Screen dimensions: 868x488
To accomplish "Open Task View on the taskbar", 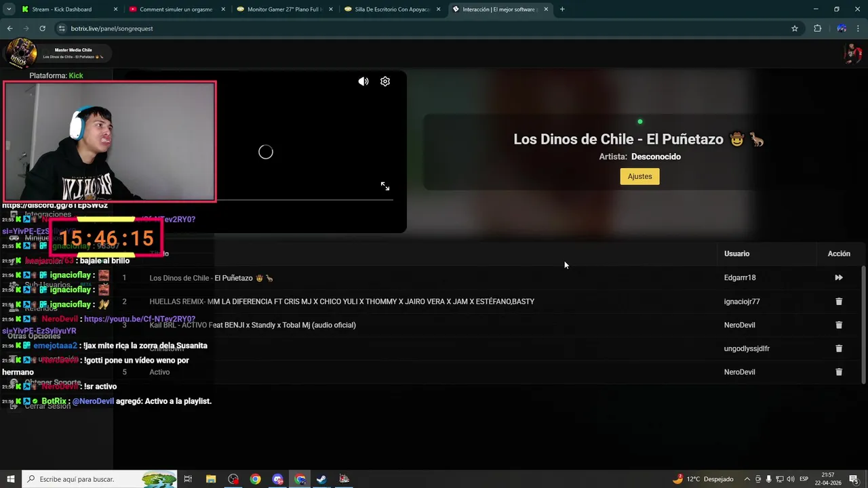I will 189,479.
